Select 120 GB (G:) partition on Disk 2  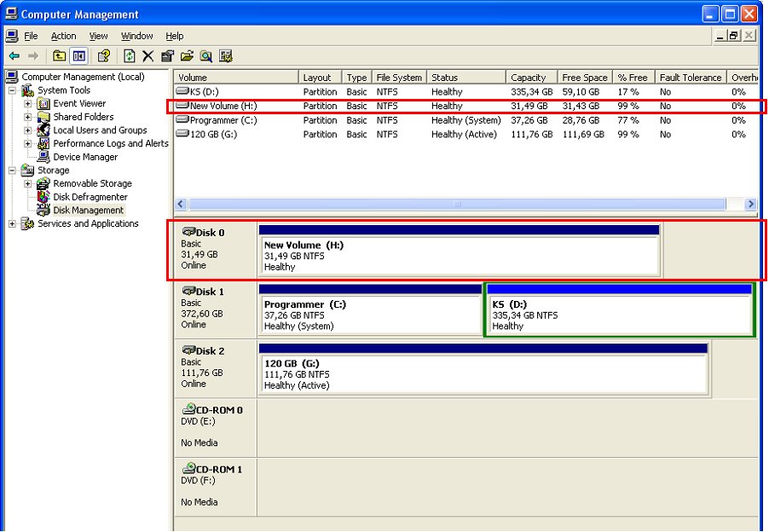click(x=483, y=369)
